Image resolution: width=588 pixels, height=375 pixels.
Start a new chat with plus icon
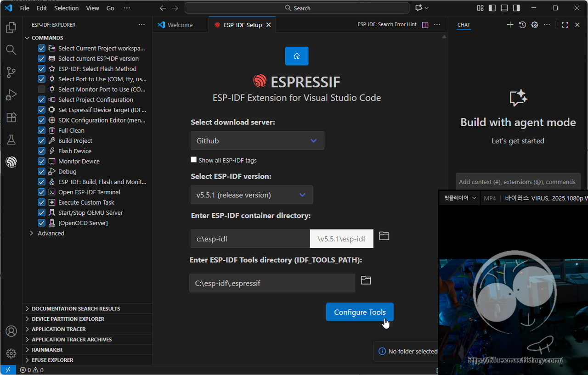(x=510, y=25)
